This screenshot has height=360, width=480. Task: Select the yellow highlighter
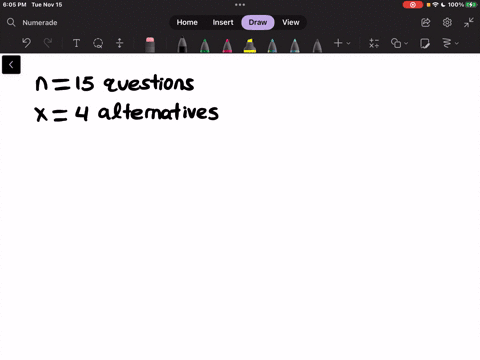coord(250,45)
